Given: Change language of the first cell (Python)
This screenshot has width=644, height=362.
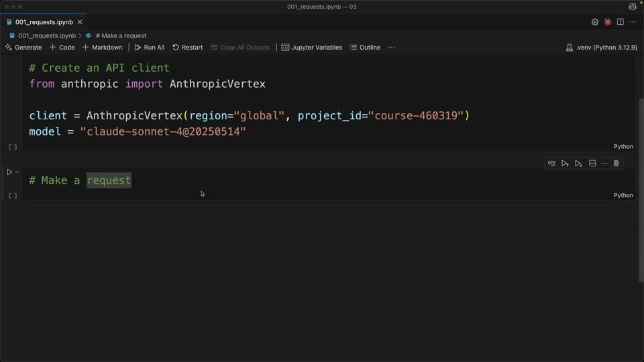Looking at the screenshot, I should click(623, 147).
